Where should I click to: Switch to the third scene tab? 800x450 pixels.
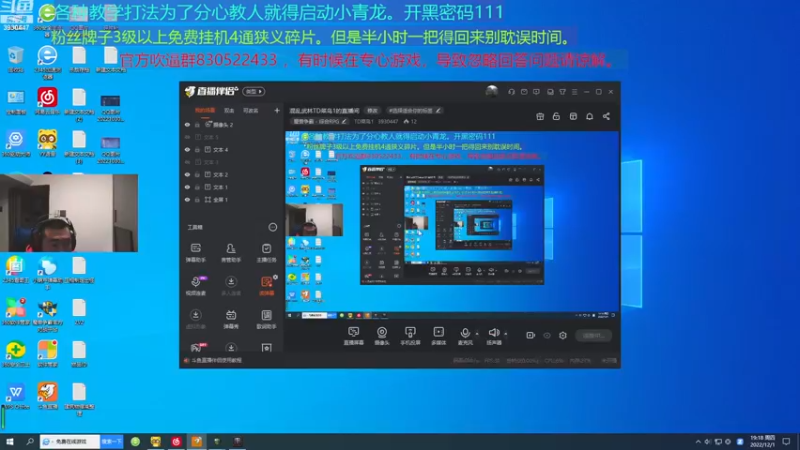(x=250, y=110)
